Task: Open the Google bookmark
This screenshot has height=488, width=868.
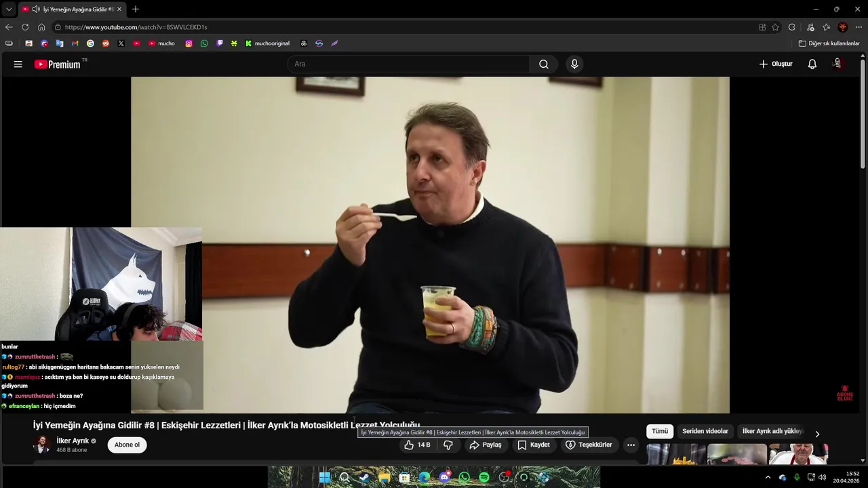Action: 90,43
